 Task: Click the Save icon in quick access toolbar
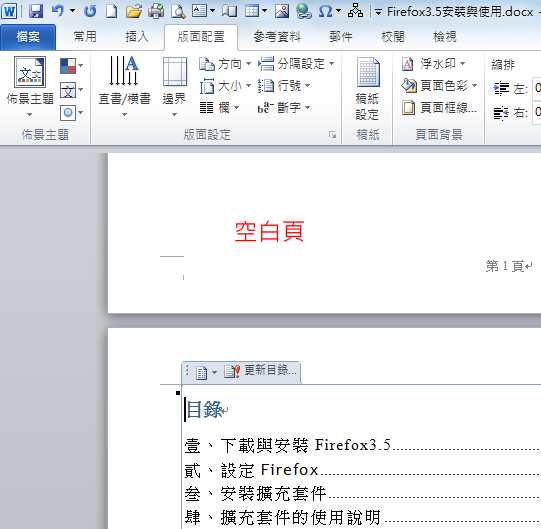coord(36,11)
